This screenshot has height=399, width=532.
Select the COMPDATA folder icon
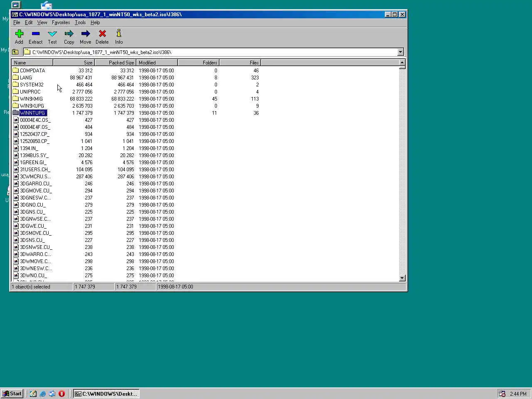pos(16,70)
